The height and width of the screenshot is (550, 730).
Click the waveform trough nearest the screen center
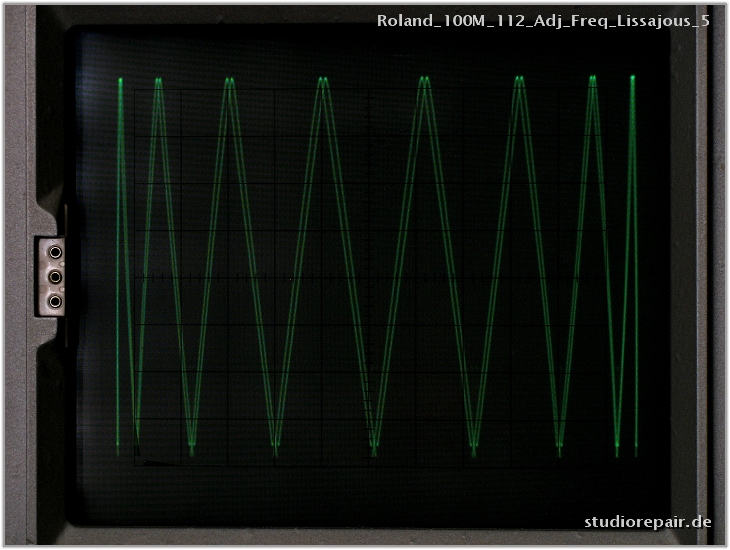point(374,443)
